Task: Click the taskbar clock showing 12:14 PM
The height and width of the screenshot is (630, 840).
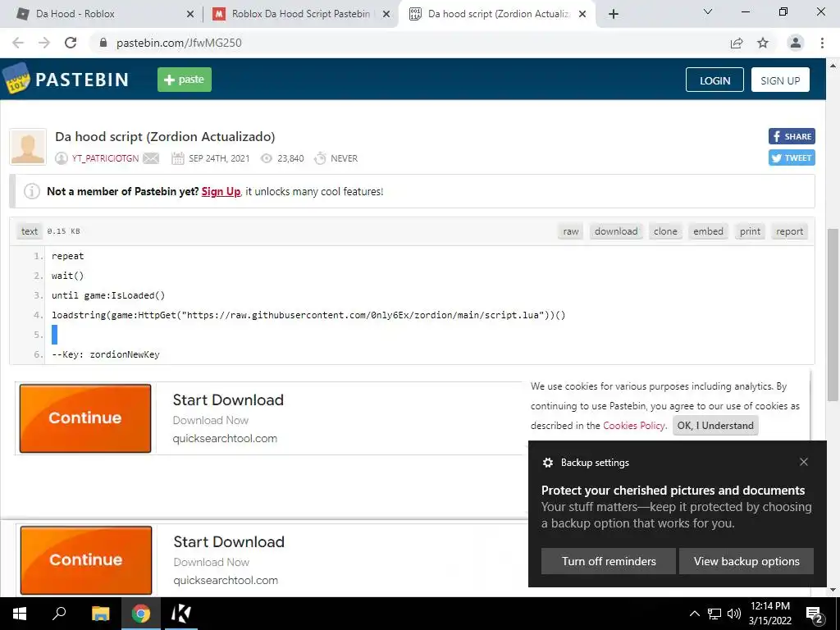Action: coord(769,614)
